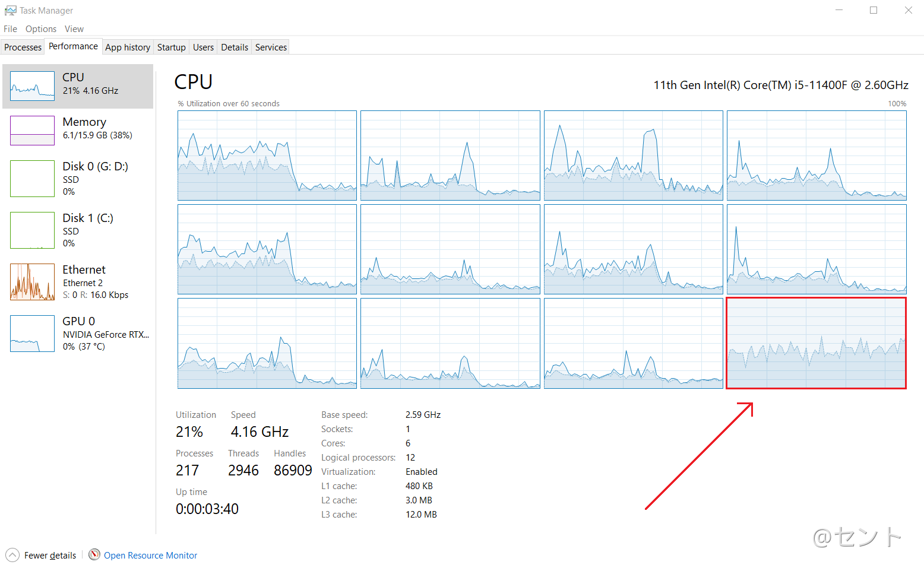Open the File menu
The image size is (924, 571).
[x=10, y=29]
